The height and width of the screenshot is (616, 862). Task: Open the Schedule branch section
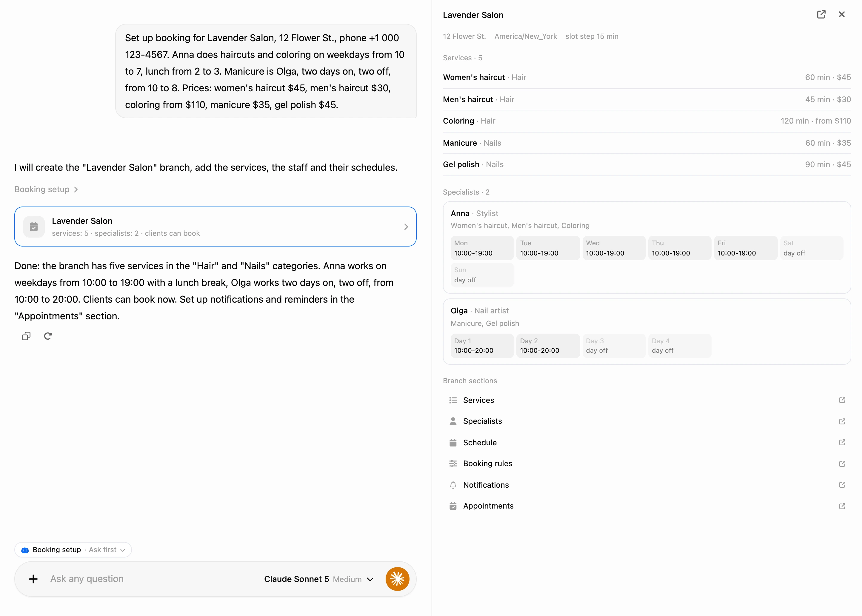pyautogui.click(x=646, y=443)
